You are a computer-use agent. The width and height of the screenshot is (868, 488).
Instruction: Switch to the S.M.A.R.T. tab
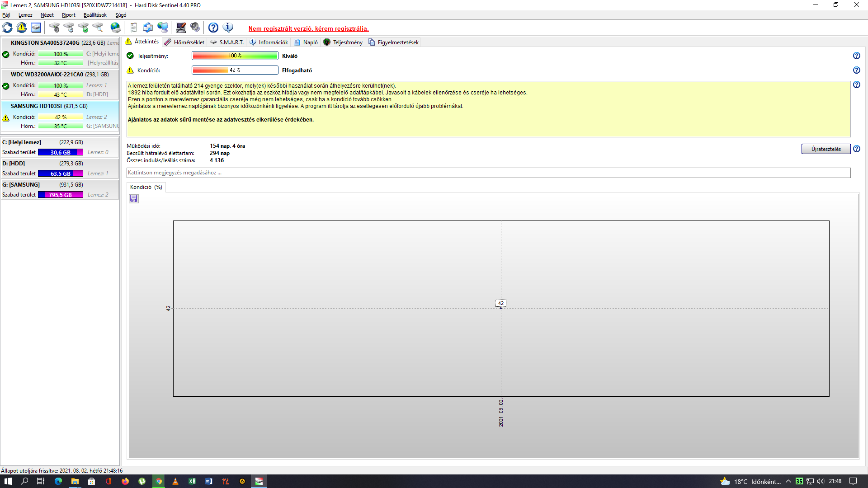click(227, 42)
